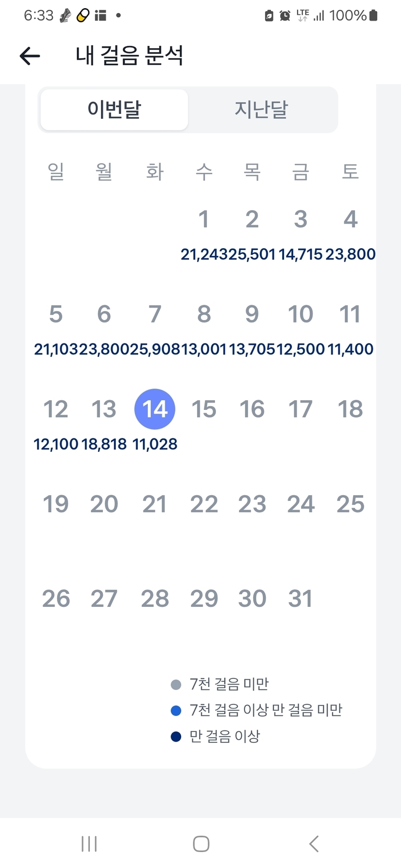Select date 31 on calendar
Image resolution: width=401 pixels, height=868 pixels.
[x=301, y=599]
